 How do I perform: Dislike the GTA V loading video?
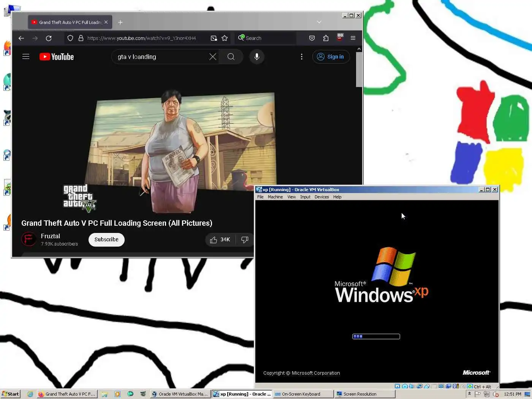[245, 239]
